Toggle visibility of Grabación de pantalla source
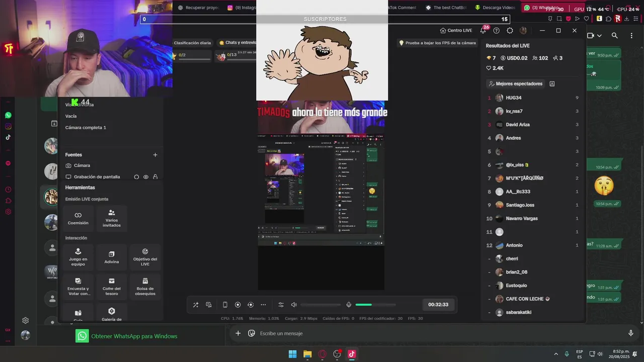This screenshot has height=362, width=644. click(146, 177)
